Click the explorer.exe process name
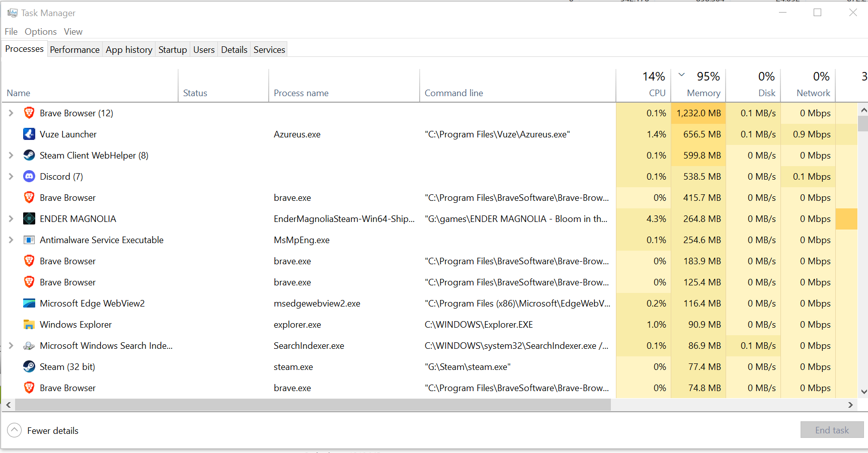 tap(297, 325)
